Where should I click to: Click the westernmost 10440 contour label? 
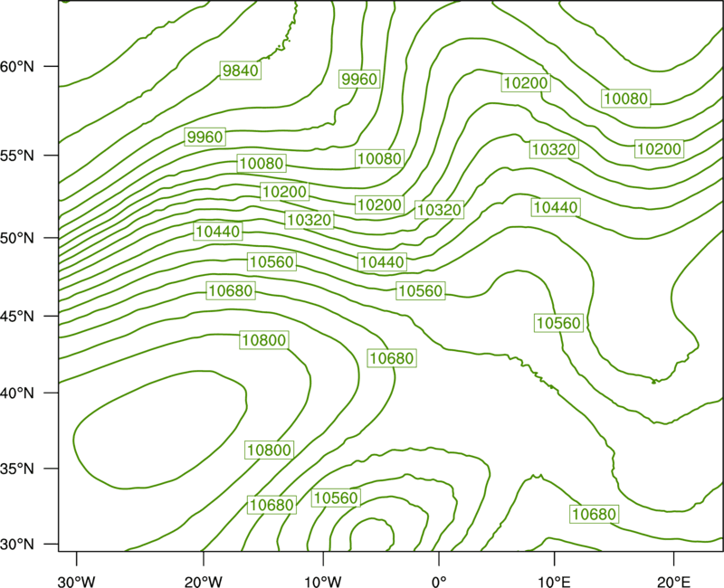coord(218,231)
